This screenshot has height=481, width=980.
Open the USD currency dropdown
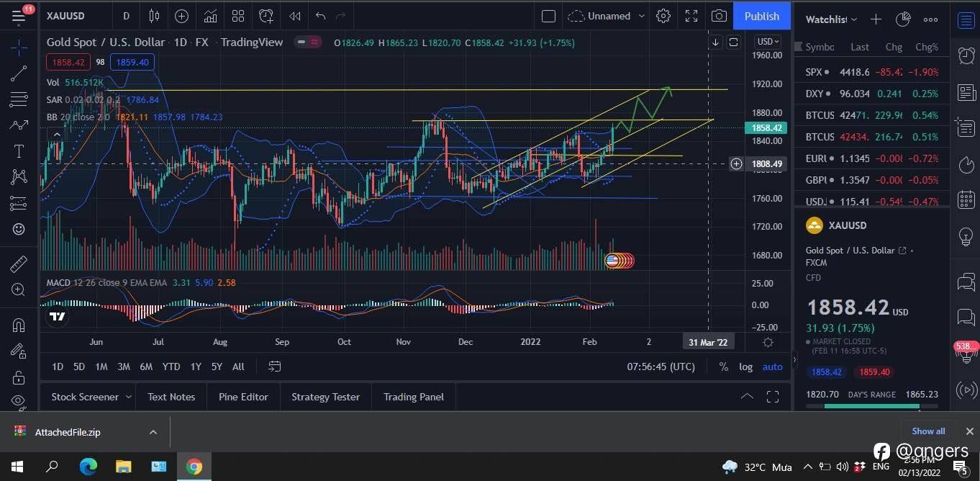click(x=768, y=42)
